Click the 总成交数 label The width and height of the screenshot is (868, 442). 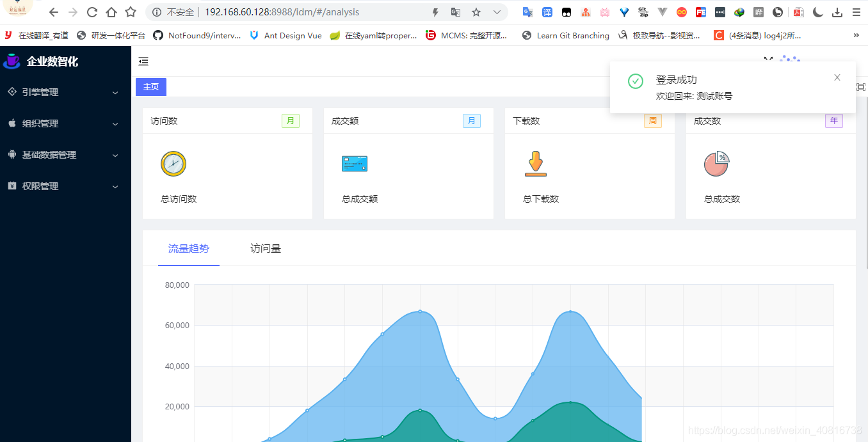click(722, 199)
